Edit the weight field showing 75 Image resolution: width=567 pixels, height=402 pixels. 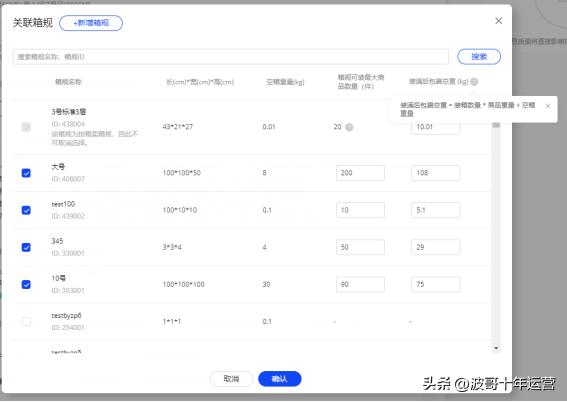pos(435,285)
